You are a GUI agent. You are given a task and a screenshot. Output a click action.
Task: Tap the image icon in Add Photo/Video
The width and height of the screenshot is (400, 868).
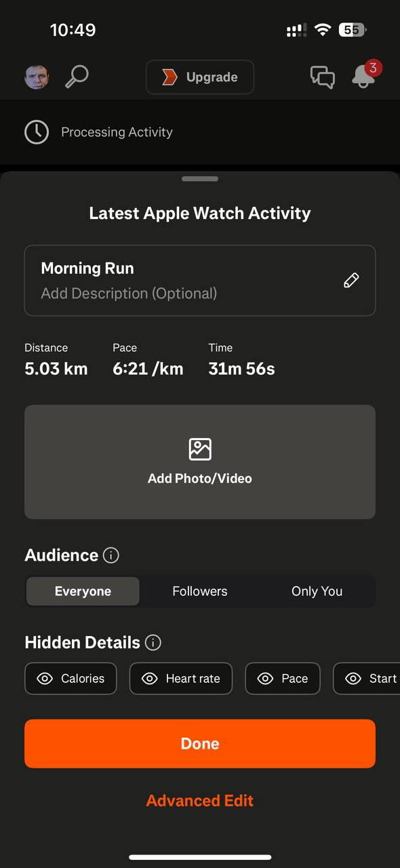(200, 449)
